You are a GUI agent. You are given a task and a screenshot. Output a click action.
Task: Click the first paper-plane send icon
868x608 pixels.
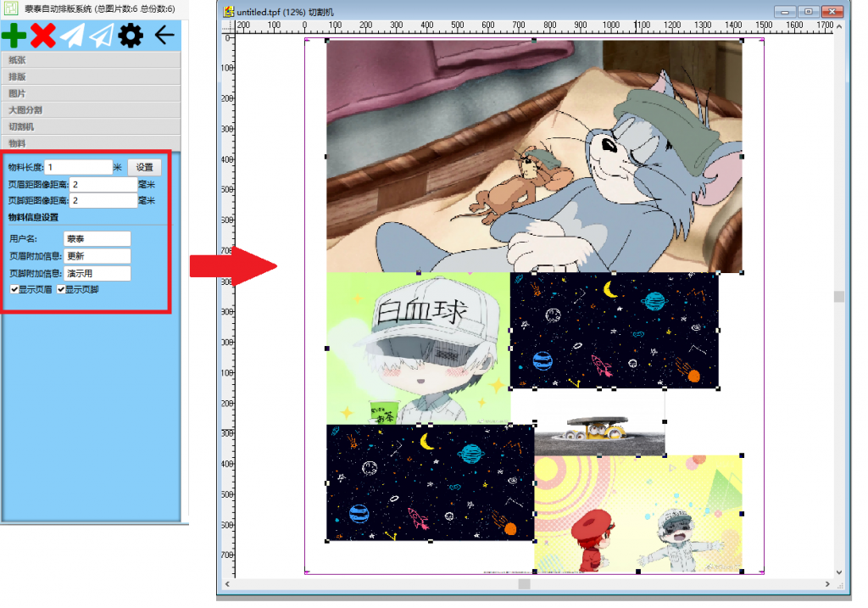(72, 36)
